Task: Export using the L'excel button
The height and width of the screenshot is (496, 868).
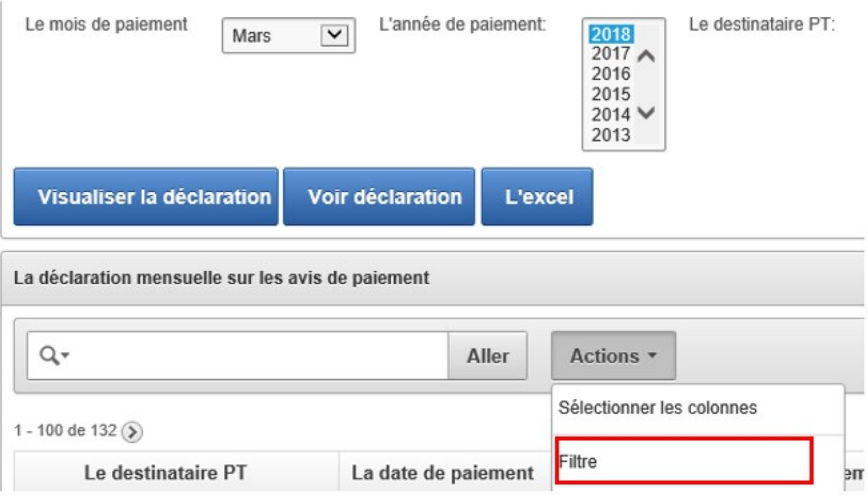Action: (x=537, y=197)
